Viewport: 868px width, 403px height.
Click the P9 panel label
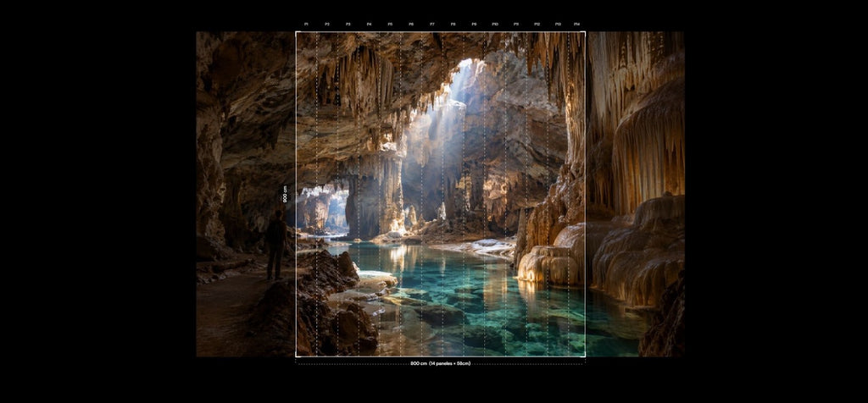click(x=475, y=25)
